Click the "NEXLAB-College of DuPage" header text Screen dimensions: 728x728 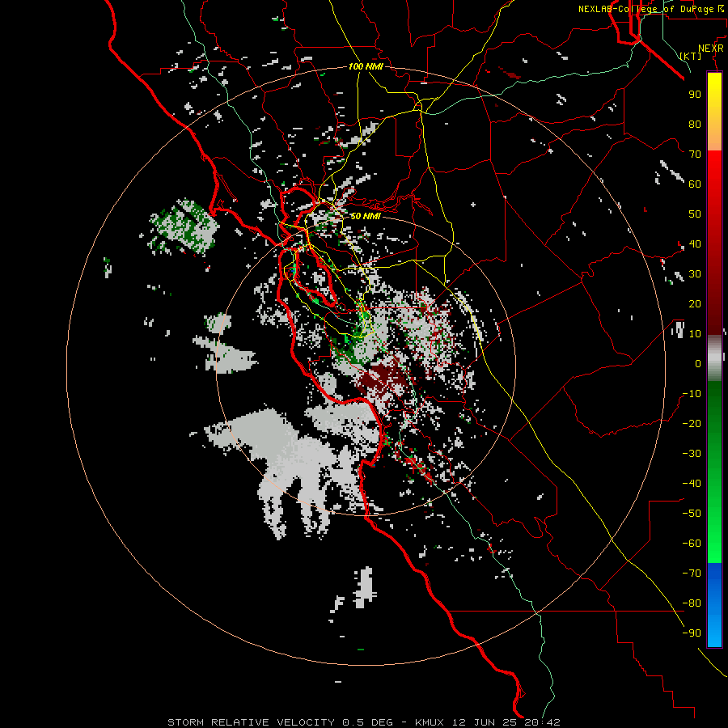click(x=645, y=9)
